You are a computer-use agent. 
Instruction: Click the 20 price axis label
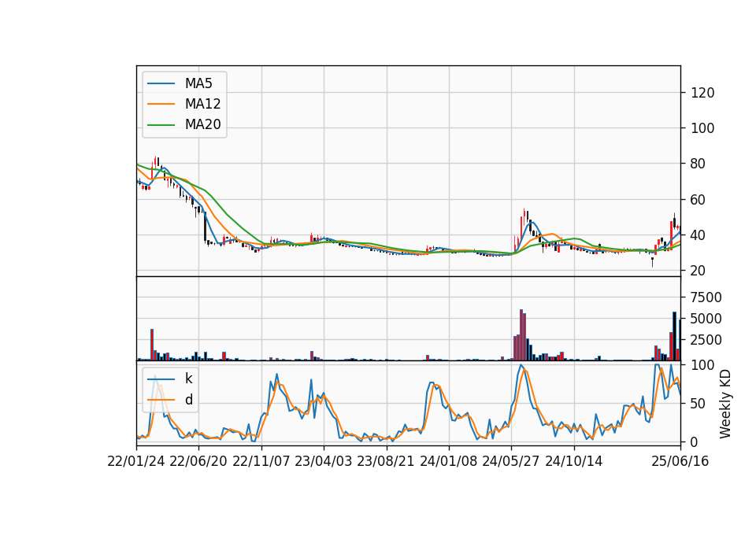[x=699, y=271]
